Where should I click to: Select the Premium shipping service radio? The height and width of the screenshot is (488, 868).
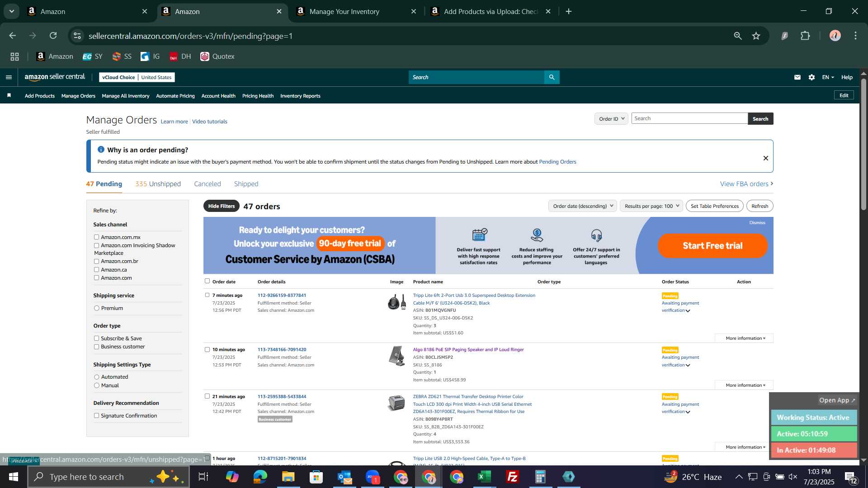click(96, 308)
